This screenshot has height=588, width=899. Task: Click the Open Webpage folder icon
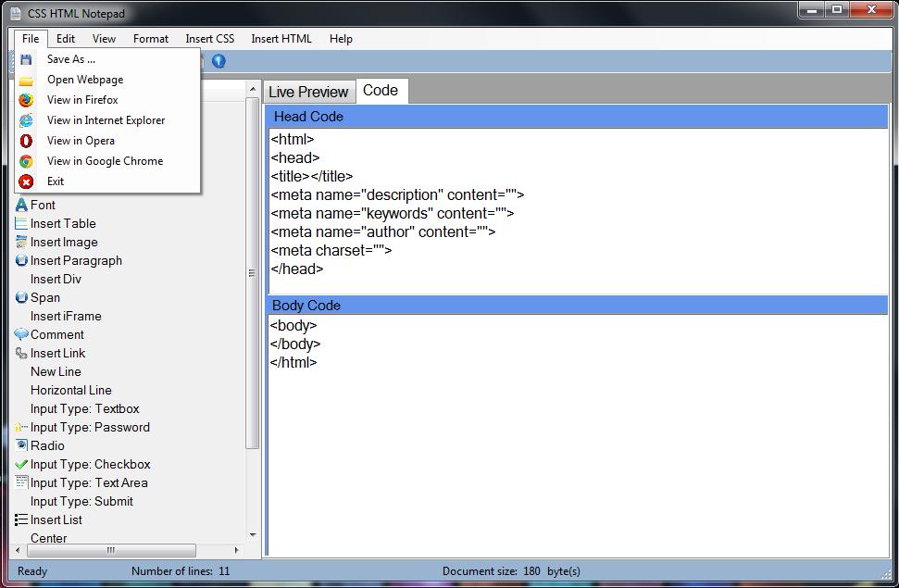click(26, 81)
